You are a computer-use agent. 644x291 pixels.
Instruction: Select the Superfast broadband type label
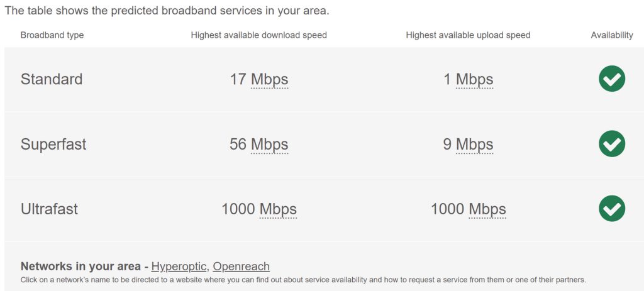[x=53, y=145]
